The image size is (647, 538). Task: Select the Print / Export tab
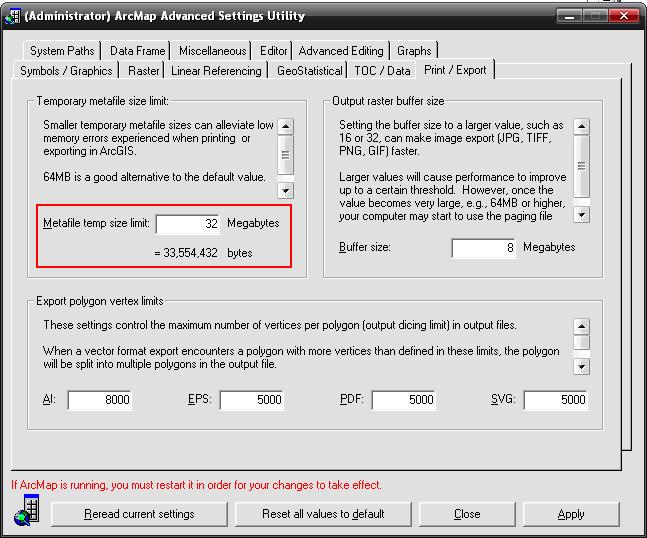[x=455, y=70]
